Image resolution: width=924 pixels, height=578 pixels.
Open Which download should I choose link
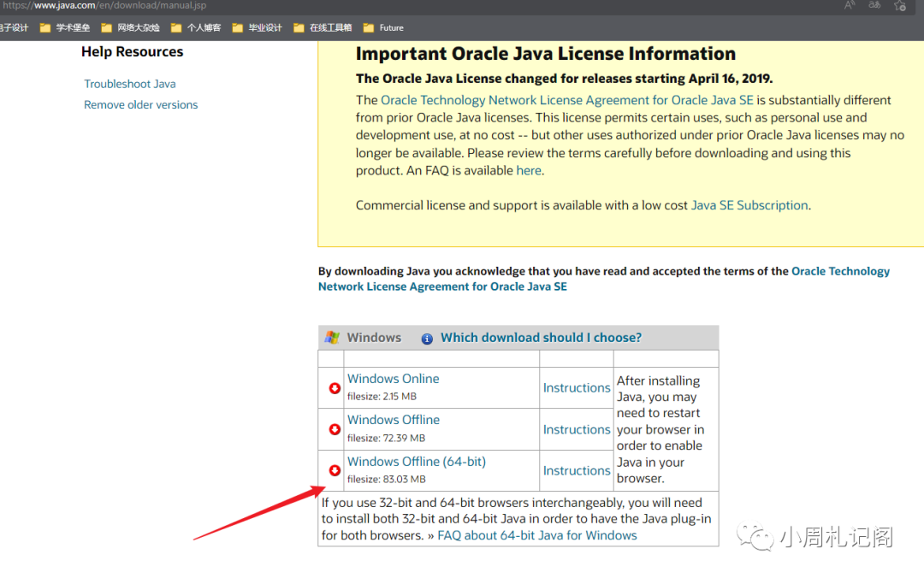tap(541, 338)
